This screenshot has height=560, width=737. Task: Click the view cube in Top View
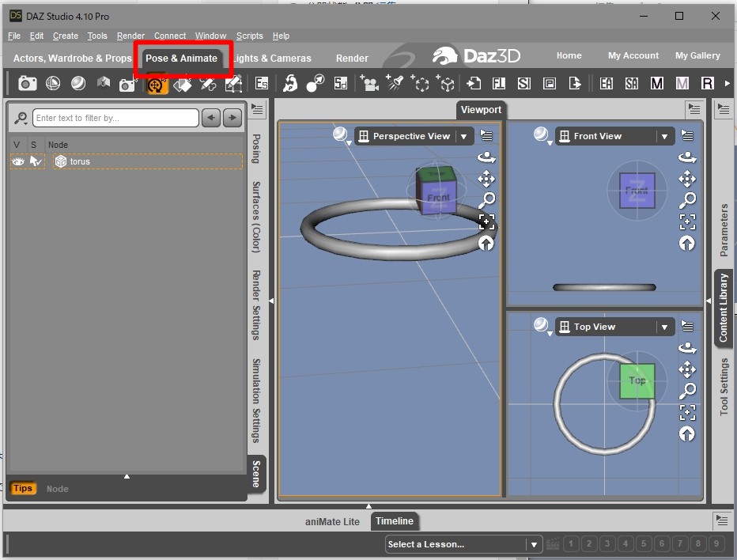[x=637, y=380]
